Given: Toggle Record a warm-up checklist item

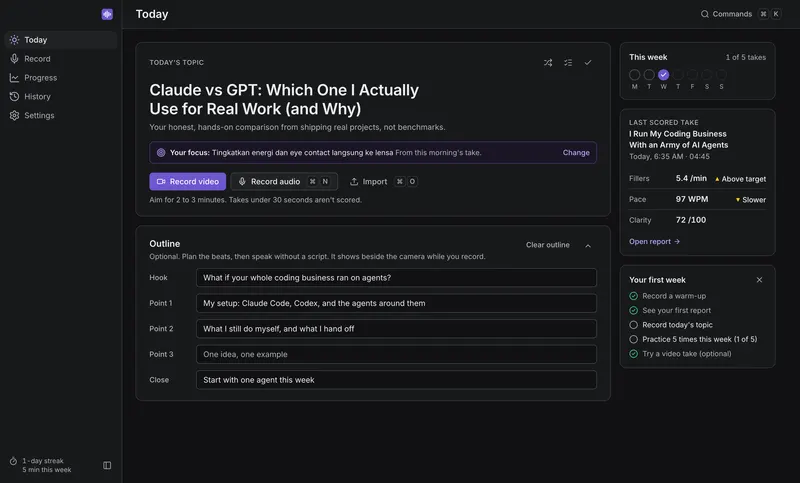Looking at the screenshot, I should click(668, 296).
